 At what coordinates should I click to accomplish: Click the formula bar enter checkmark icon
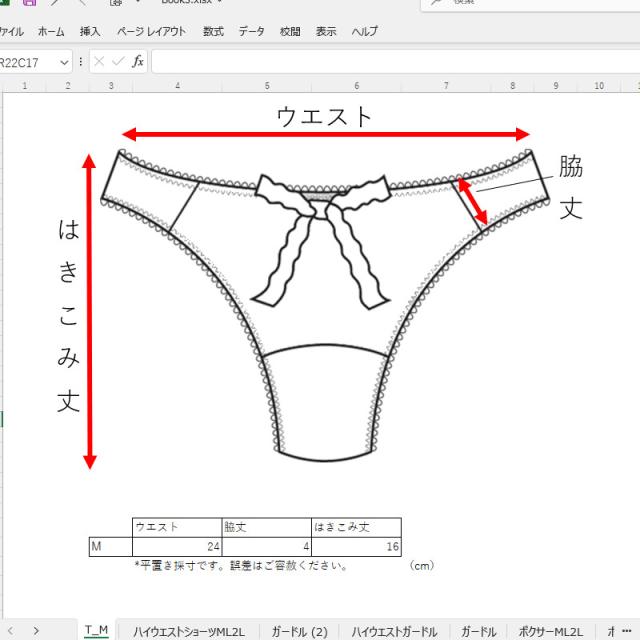coord(118,62)
